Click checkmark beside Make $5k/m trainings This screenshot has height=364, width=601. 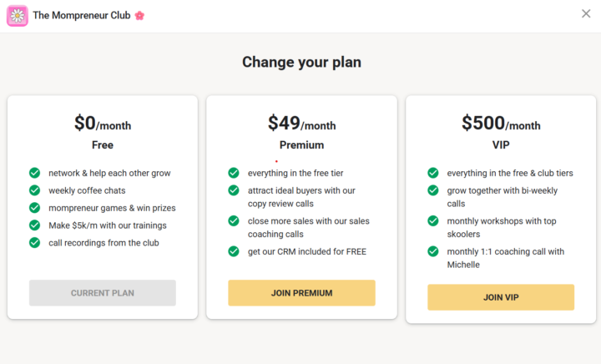(x=34, y=225)
